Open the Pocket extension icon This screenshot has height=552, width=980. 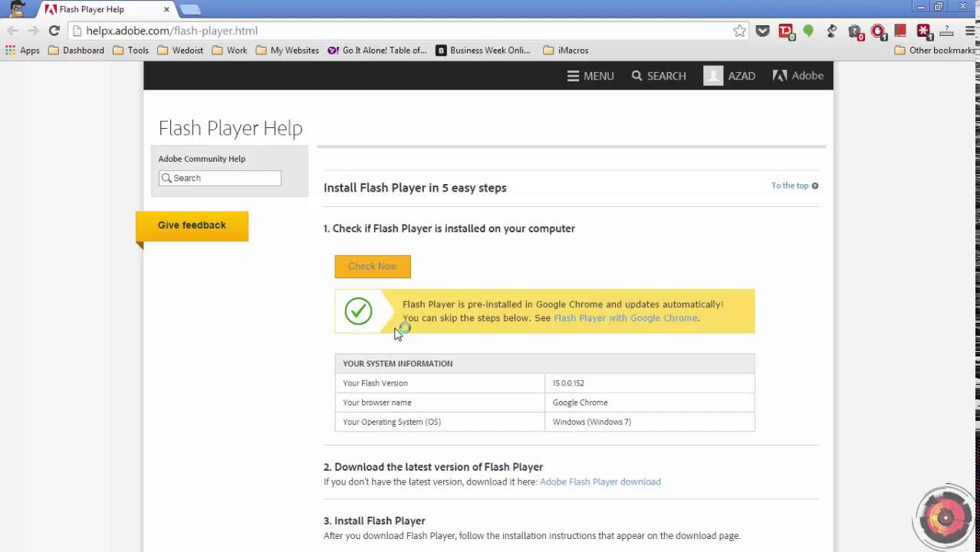(x=762, y=31)
